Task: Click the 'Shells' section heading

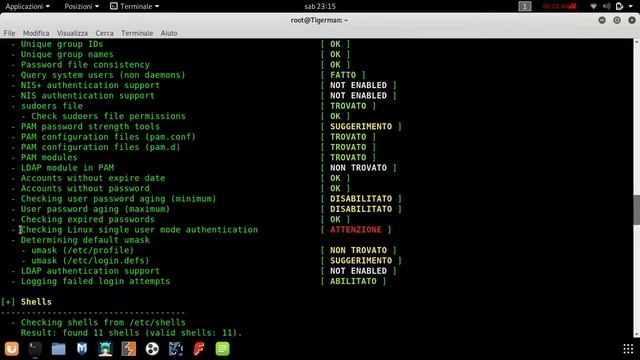Action: pyautogui.click(x=36, y=302)
